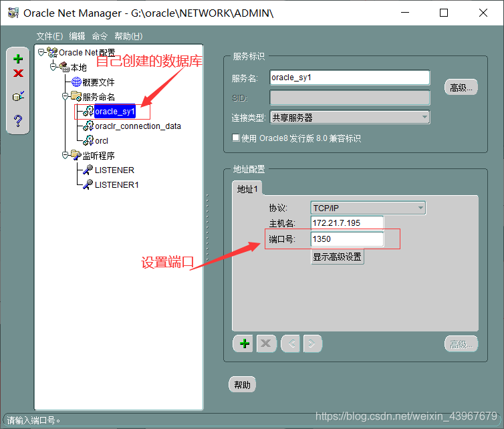Click the Oracle Net 配置 root node icon

pyautogui.click(x=52, y=52)
